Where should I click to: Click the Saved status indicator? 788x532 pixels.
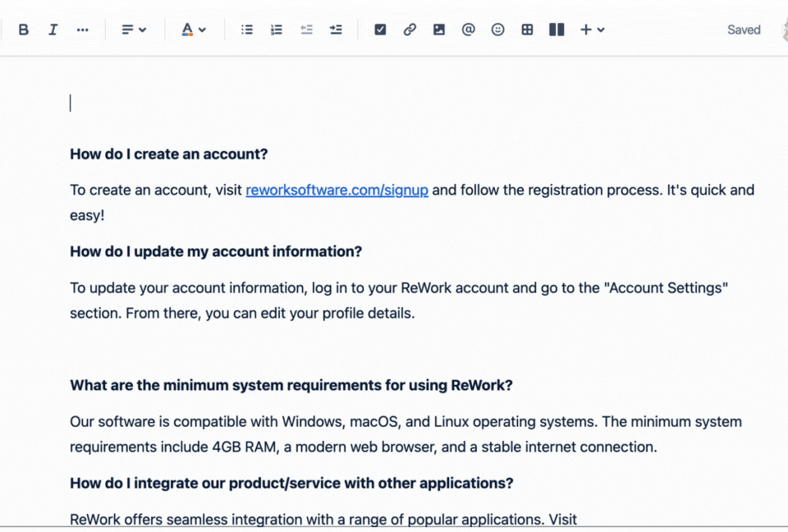click(743, 29)
